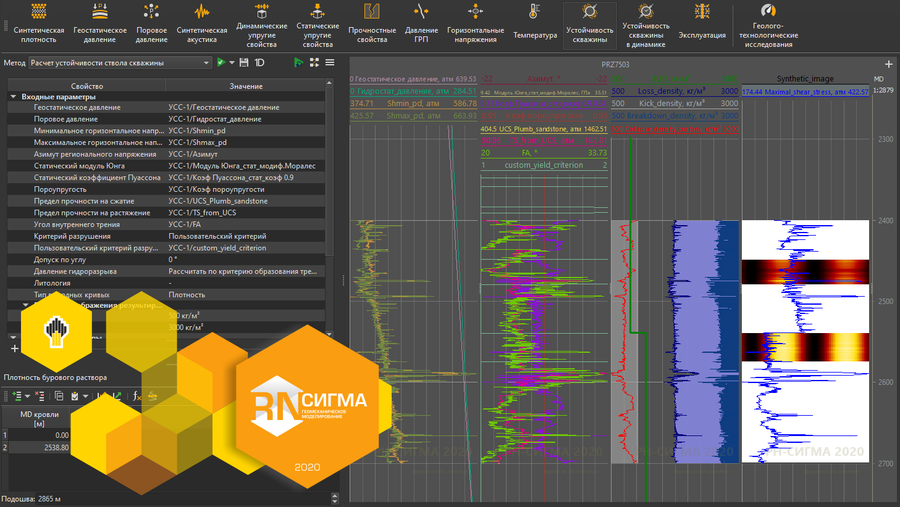The width and height of the screenshot is (900, 507).
Task: Run the calculation with green play button
Action: pos(221,63)
